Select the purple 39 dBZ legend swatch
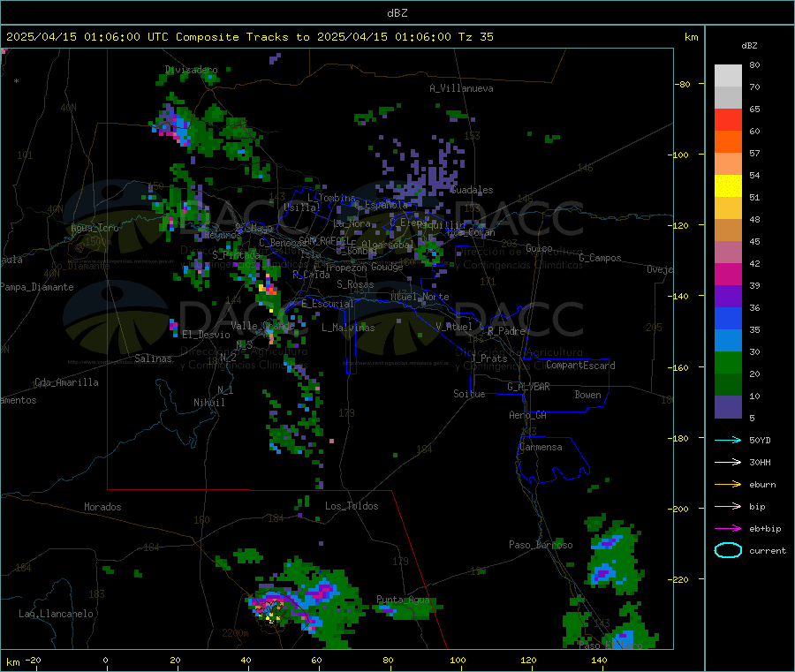 point(728,297)
